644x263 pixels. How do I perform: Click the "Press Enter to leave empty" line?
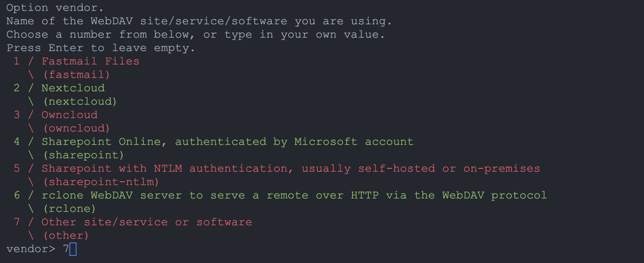(x=101, y=48)
